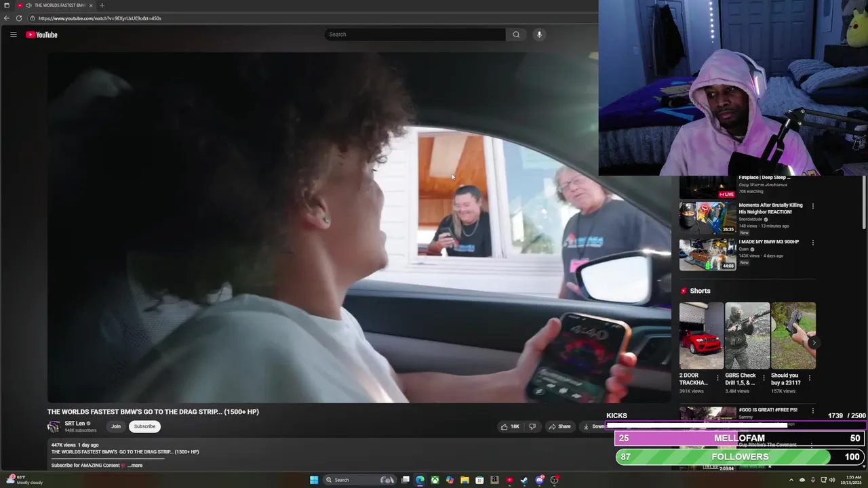
Task: Start voice search with microphone icon
Action: (x=539, y=35)
